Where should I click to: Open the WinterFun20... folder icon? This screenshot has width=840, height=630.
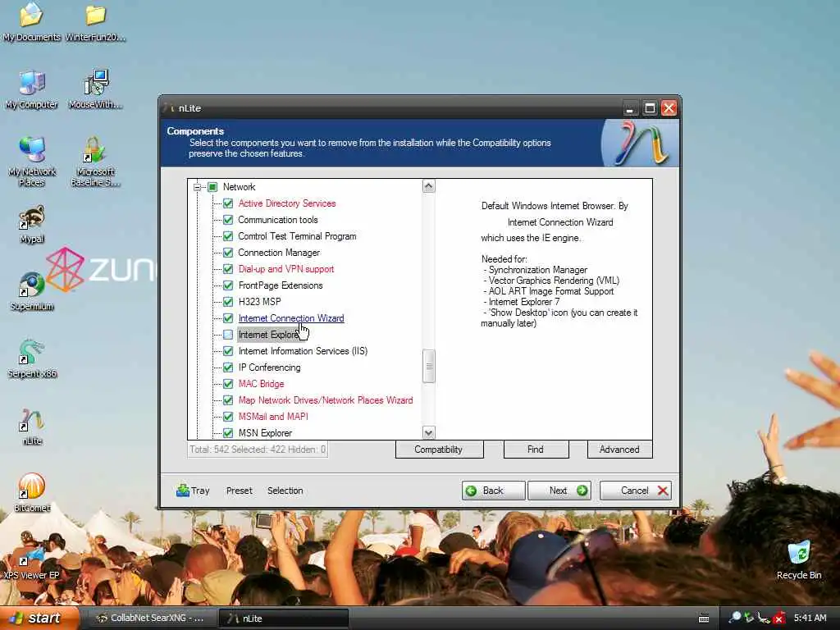point(95,21)
